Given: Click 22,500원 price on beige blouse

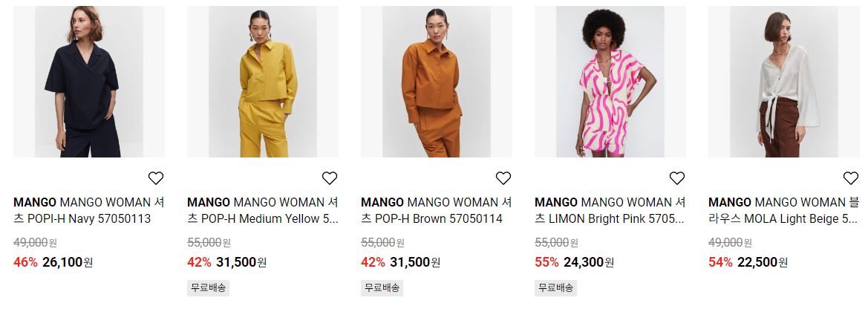Looking at the screenshot, I should pyautogui.click(x=763, y=262).
